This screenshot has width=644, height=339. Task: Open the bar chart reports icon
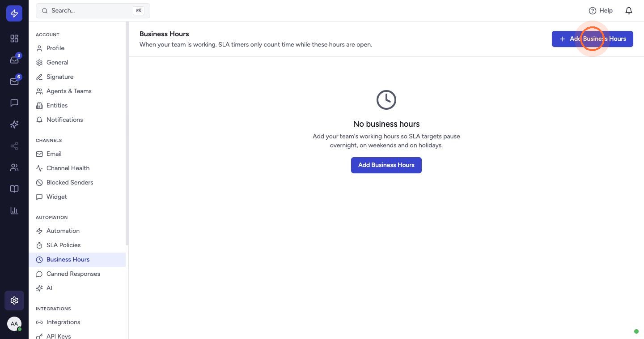coord(14,210)
